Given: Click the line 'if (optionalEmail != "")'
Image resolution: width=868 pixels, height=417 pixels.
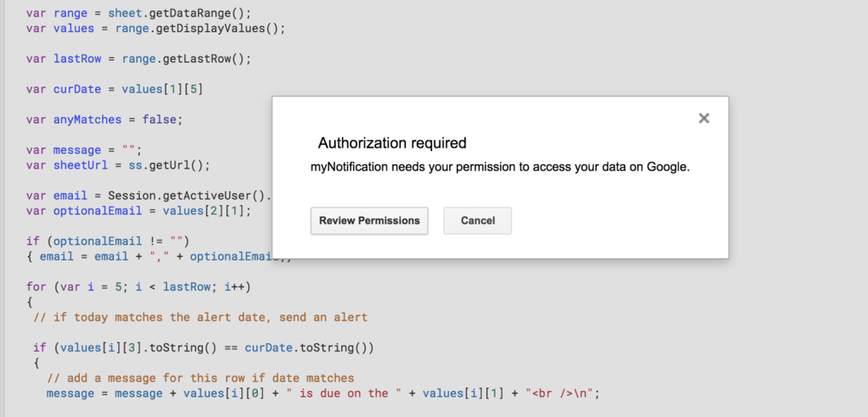Looking at the screenshot, I should 108,242.
